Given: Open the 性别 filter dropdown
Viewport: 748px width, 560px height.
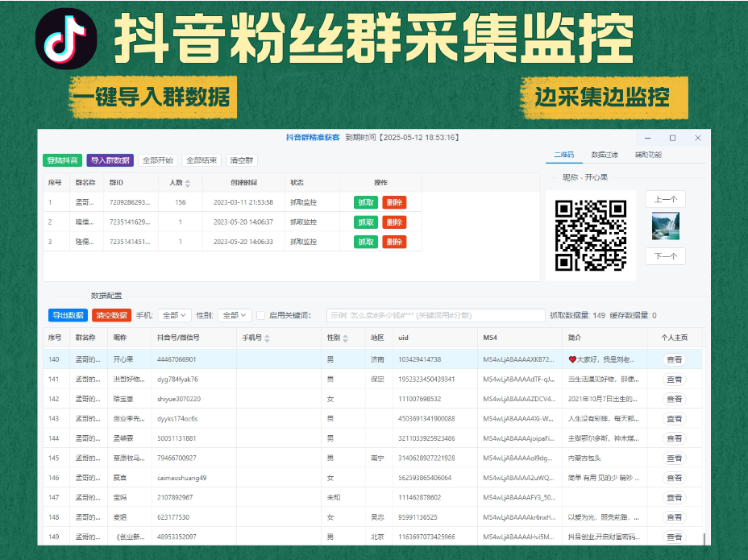Looking at the screenshot, I should point(235,316).
